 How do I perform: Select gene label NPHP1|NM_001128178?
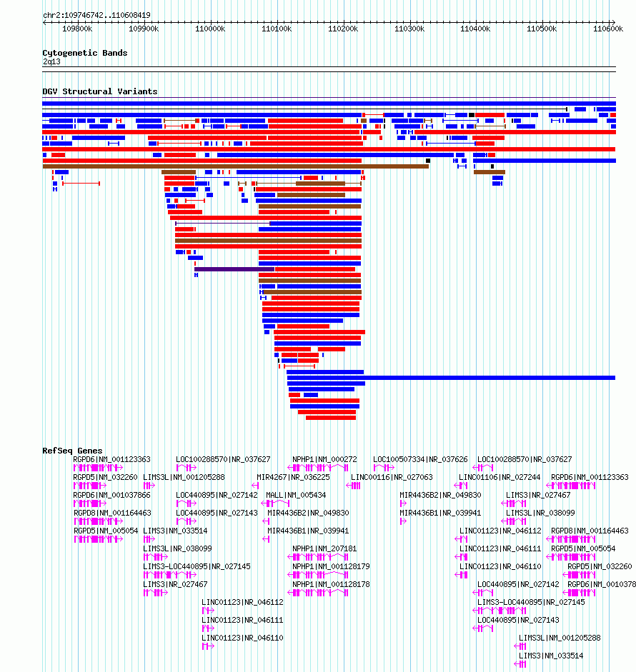331,584
